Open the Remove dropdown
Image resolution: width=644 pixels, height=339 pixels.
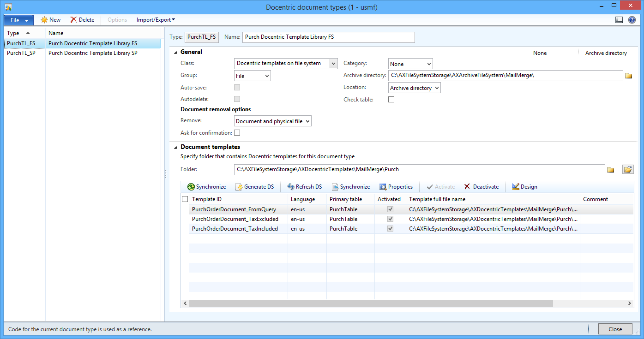[273, 121]
